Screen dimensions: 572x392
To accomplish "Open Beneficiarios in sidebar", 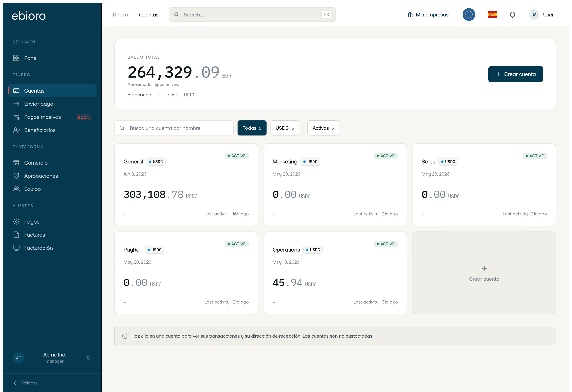I will [x=52, y=130].
